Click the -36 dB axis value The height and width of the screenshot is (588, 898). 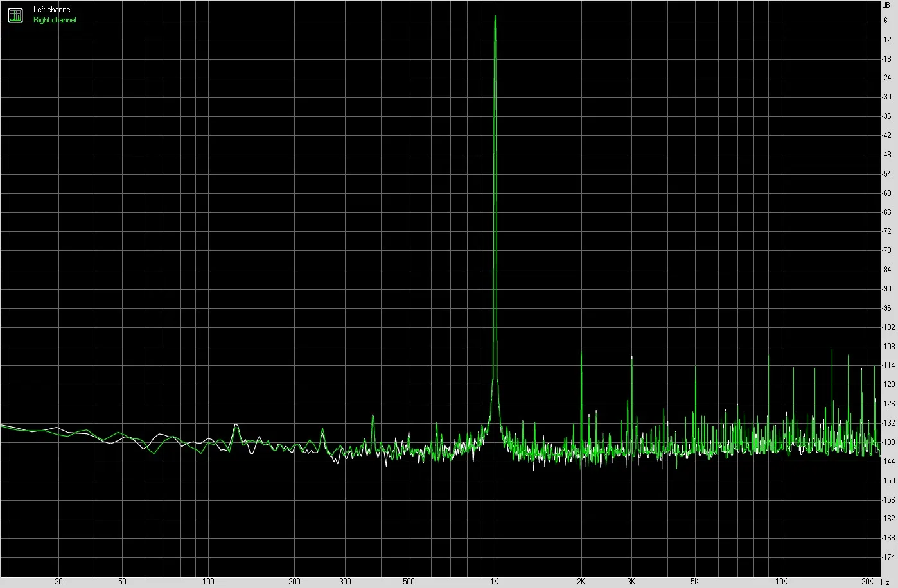(886, 116)
